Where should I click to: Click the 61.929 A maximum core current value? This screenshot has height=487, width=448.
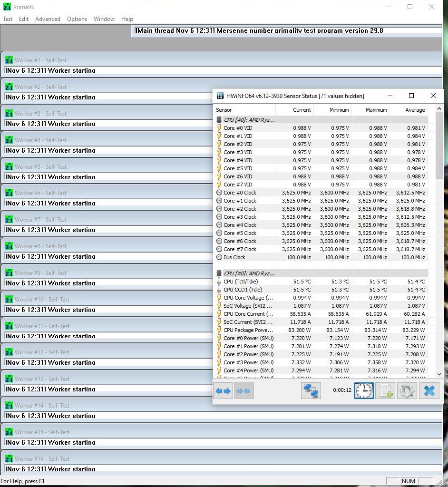coord(376,314)
